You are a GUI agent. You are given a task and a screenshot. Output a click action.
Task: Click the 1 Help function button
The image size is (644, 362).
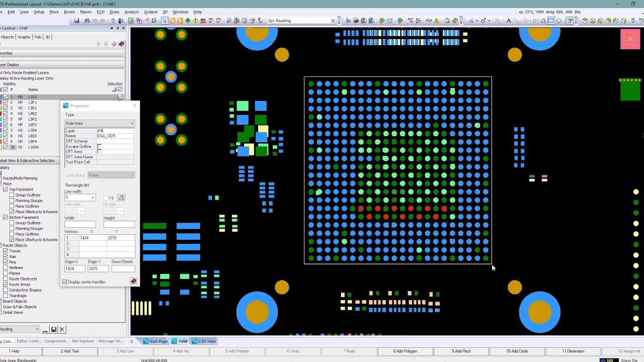[15, 351]
